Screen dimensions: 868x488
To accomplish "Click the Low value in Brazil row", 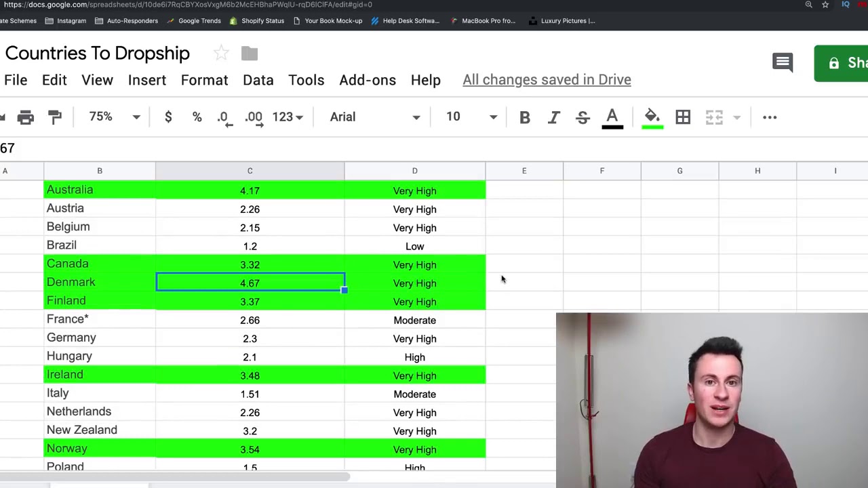I will tap(414, 246).
